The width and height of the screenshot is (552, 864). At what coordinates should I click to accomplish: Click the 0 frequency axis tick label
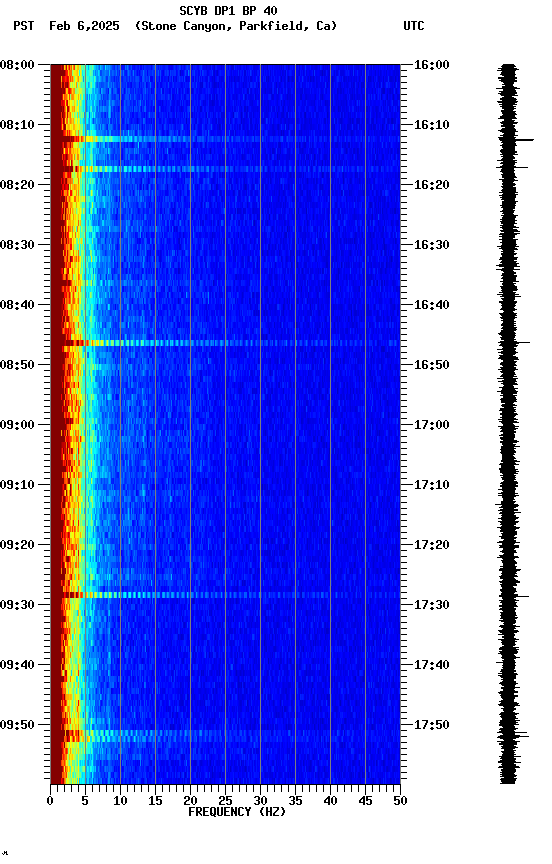pyautogui.click(x=50, y=801)
